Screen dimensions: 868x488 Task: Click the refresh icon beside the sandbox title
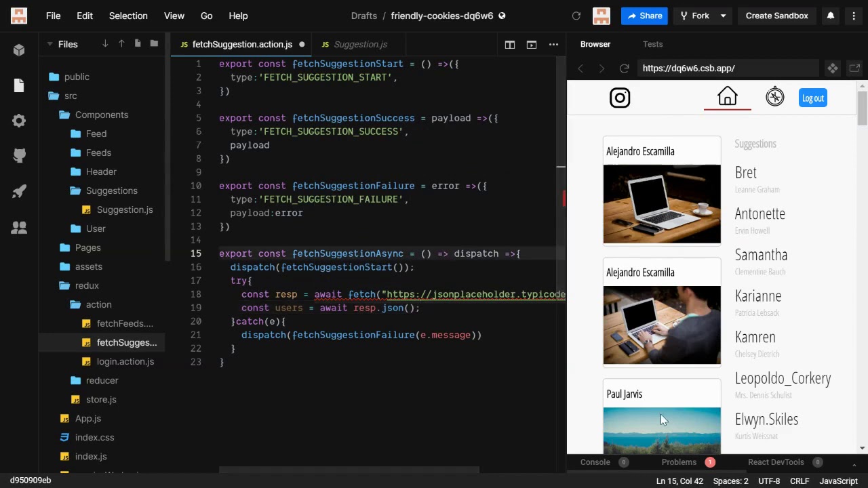[576, 16]
